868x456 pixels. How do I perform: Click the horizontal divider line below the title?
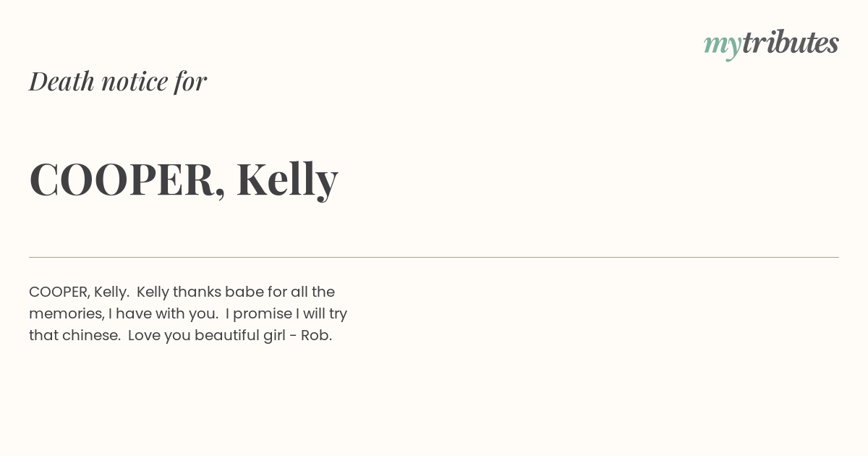tap(434, 257)
